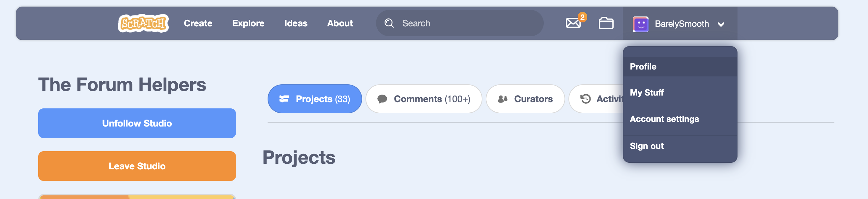Click the Scratch logo

(143, 23)
